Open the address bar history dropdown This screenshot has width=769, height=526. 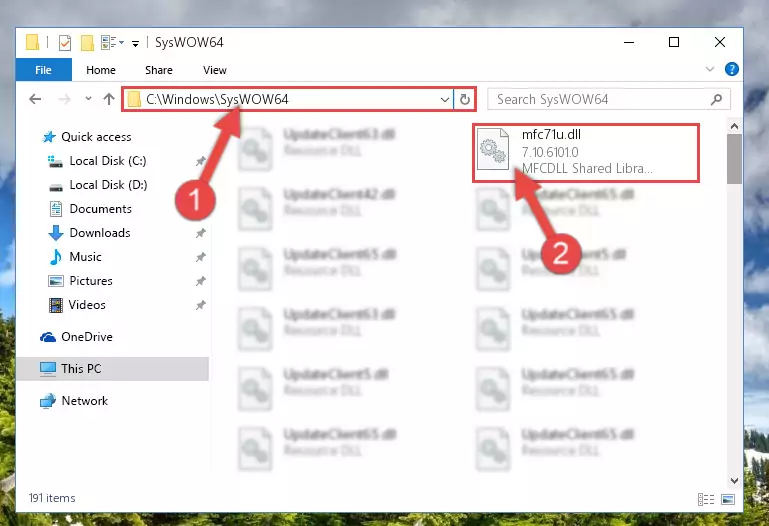(445, 100)
